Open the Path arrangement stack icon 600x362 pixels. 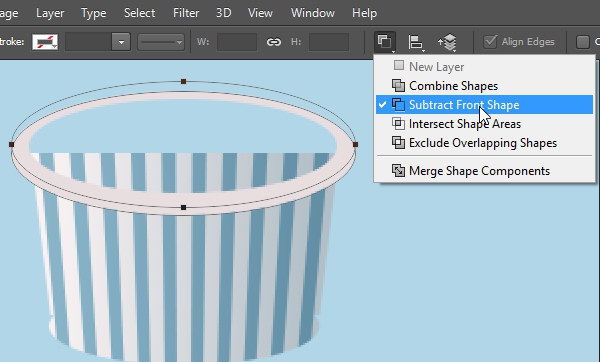(x=447, y=42)
